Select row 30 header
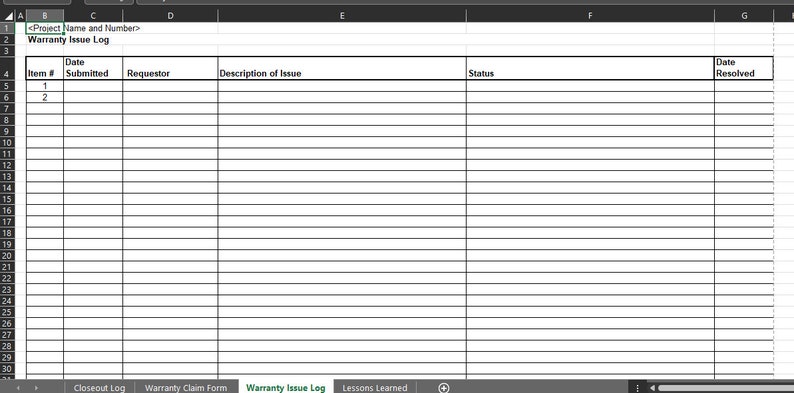The height and width of the screenshot is (393, 794). (7, 369)
